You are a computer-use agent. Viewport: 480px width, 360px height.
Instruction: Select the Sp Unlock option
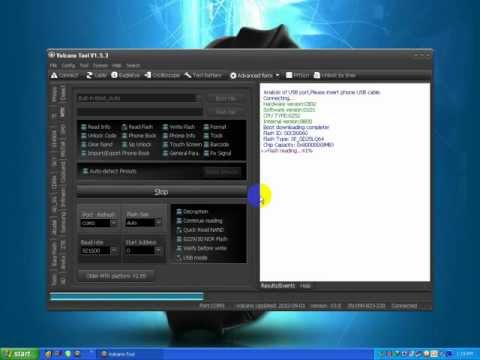coord(137,144)
